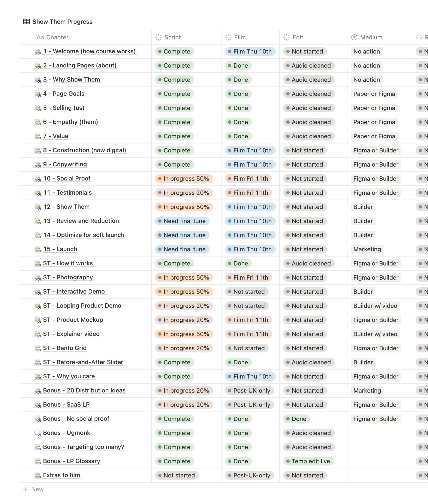Click In progress 20% for ST - Product Mockup

click(184, 320)
